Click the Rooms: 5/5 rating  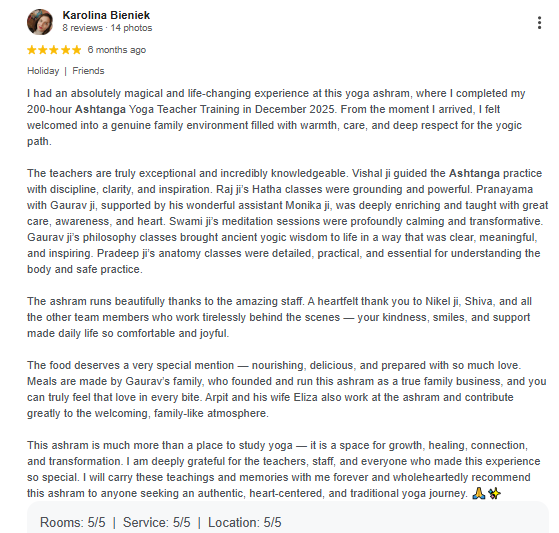pos(73,522)
